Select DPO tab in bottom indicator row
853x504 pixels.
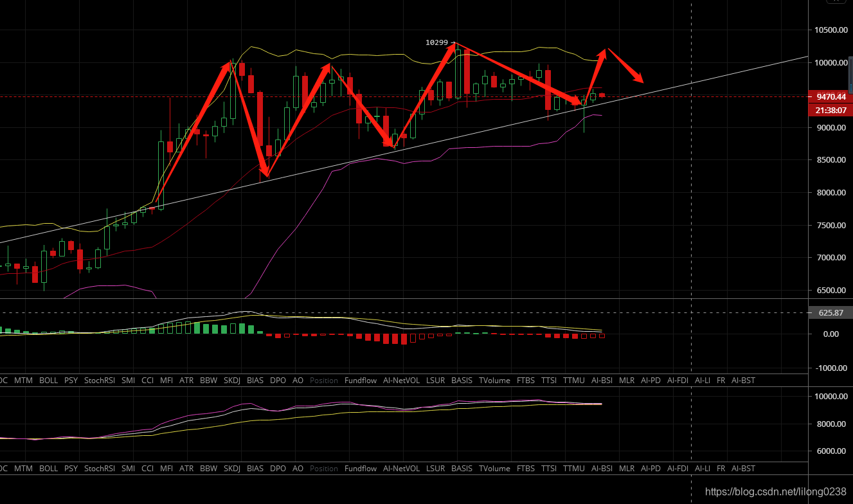(278, 469)
